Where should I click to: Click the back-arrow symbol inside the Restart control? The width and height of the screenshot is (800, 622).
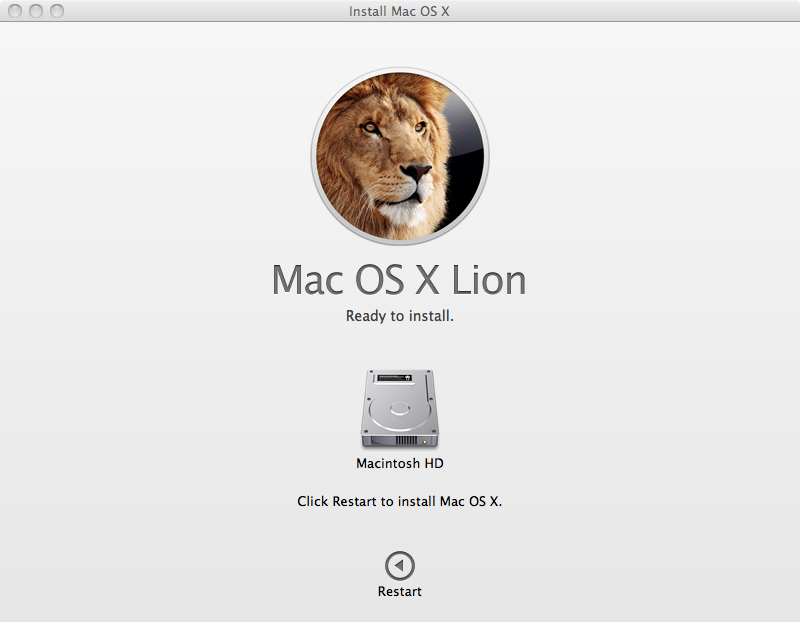(x=400, y=564)
